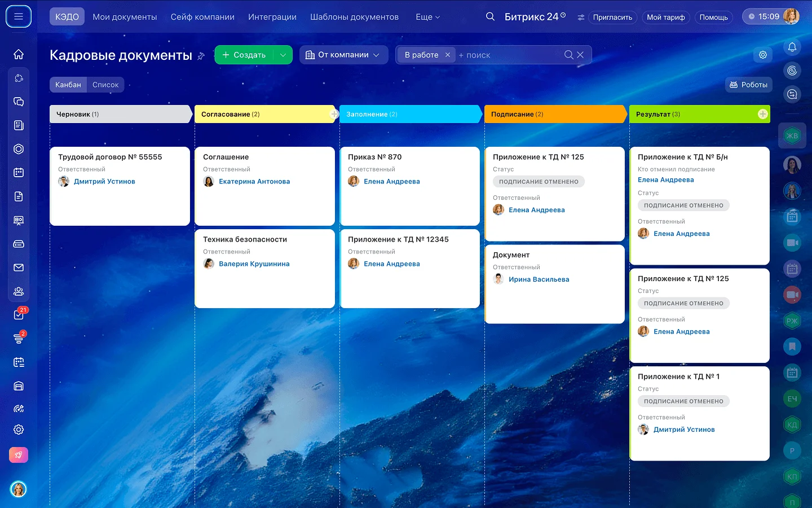The image size is (812, 508).
Task: Open user profile avatar in top right
Action: pyautogui.click(x=791, y=16)
